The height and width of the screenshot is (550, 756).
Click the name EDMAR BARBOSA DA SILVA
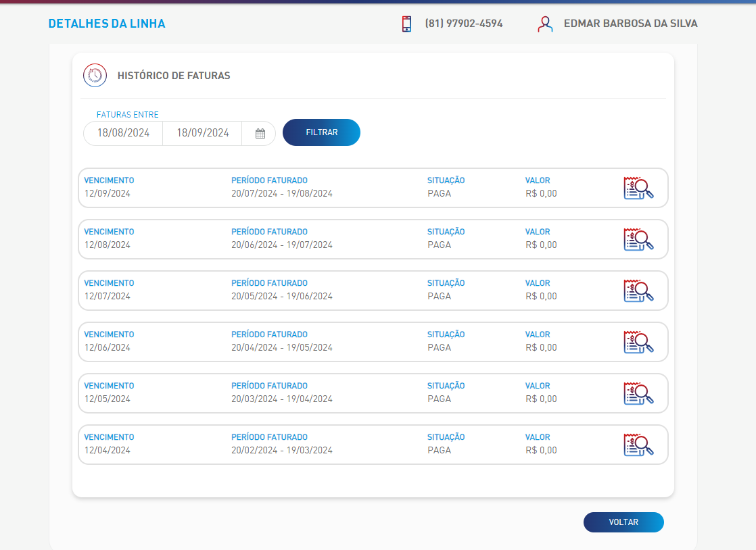[631, 24]
